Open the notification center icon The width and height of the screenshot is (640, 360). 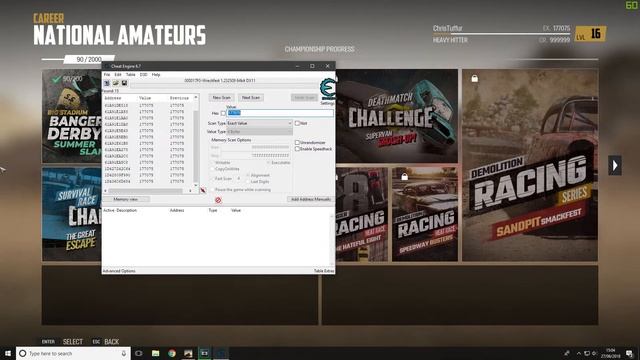click(629, 353)
